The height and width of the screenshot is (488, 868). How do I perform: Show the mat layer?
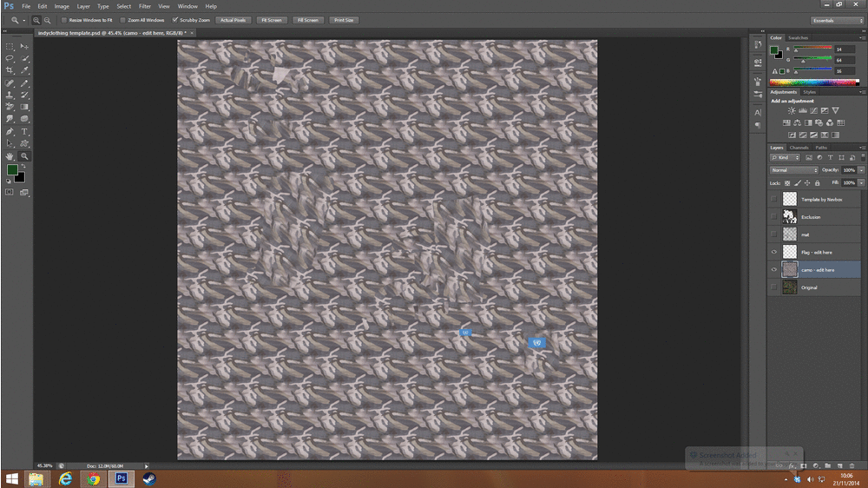pos(774,234)
